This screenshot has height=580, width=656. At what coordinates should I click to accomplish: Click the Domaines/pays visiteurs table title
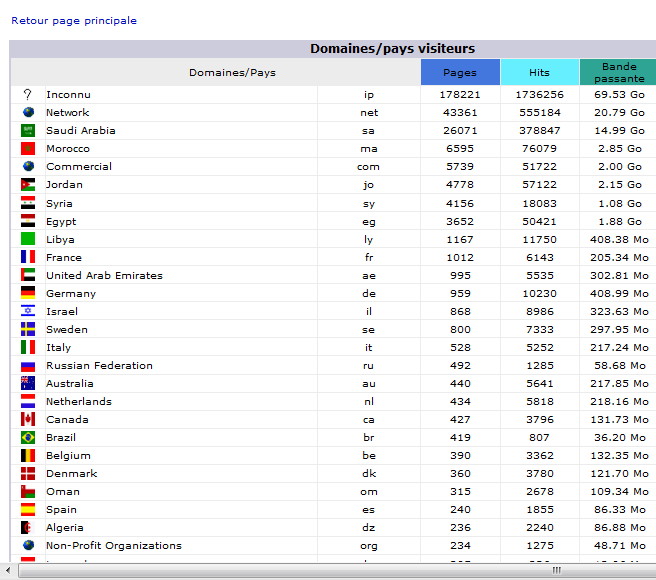click(x=392, y=49)
